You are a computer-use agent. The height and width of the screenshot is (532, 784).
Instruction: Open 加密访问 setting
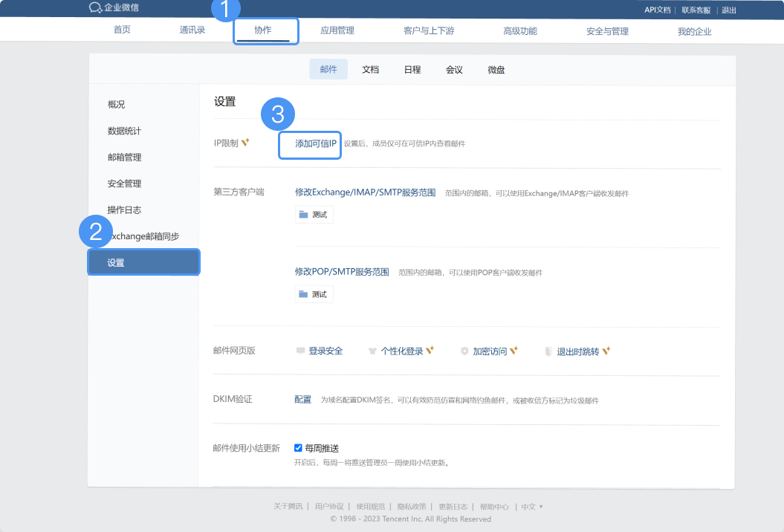tap(489, 351)
